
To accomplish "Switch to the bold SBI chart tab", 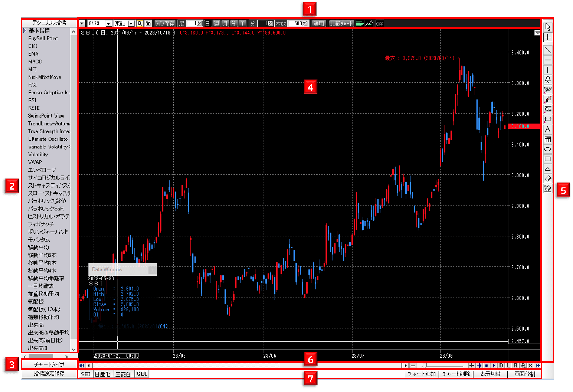I will pyautogui.click(x=142, y=374).
